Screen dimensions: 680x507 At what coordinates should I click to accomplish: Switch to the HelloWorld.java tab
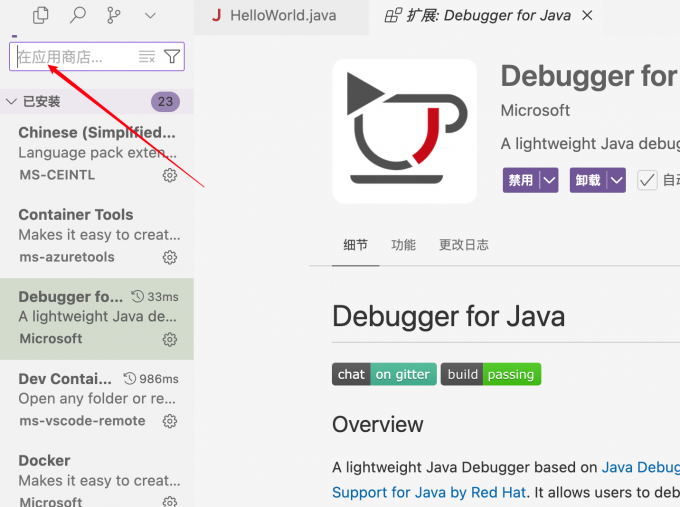pyautogui.click(x=273, y=16)
